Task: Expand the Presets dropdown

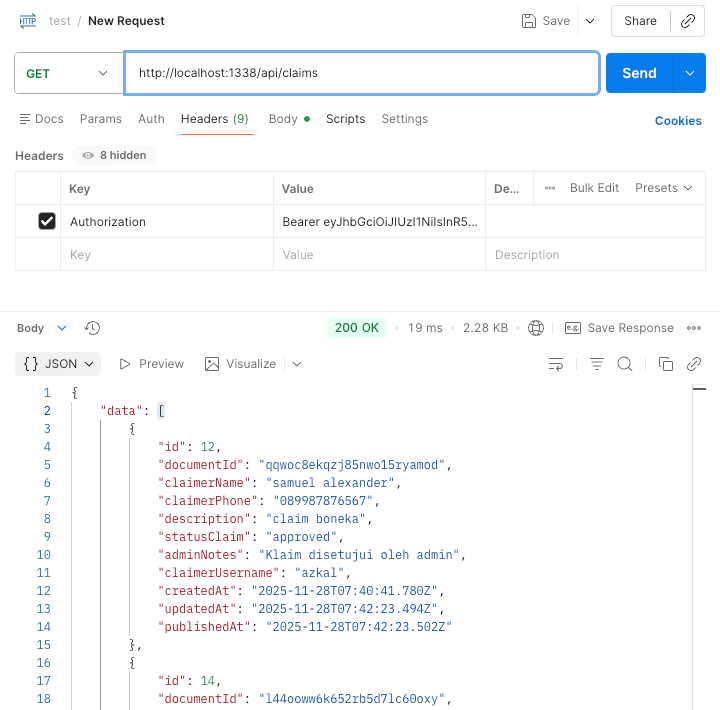Action: coord(663,188)
